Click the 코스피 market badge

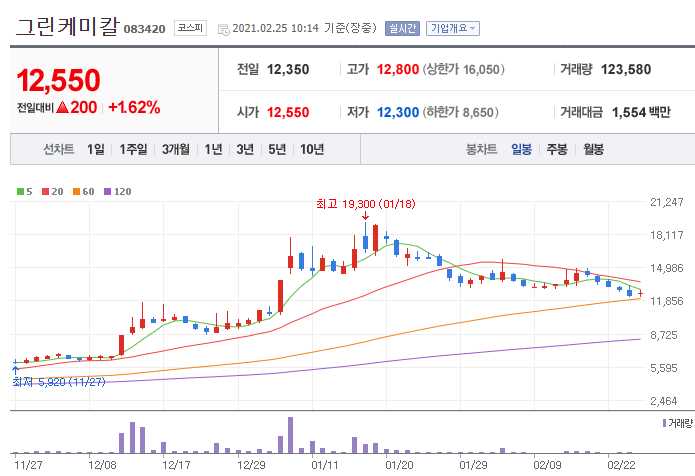[x=191, y=28]
